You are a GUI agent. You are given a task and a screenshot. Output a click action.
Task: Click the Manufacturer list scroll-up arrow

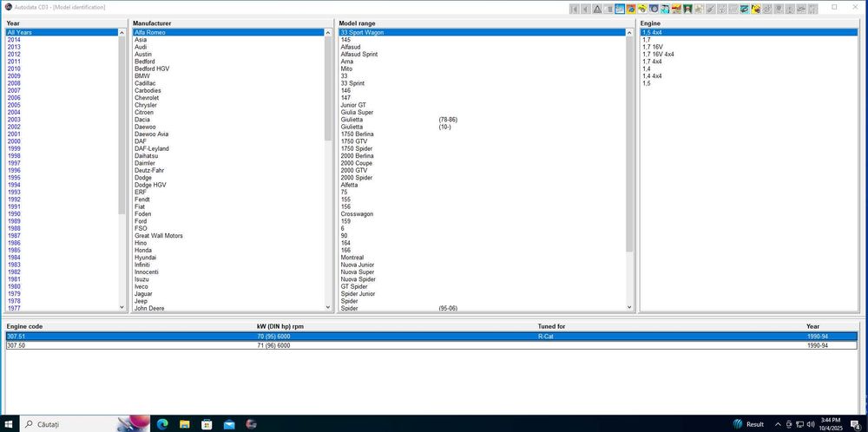(x=328, y=33)
